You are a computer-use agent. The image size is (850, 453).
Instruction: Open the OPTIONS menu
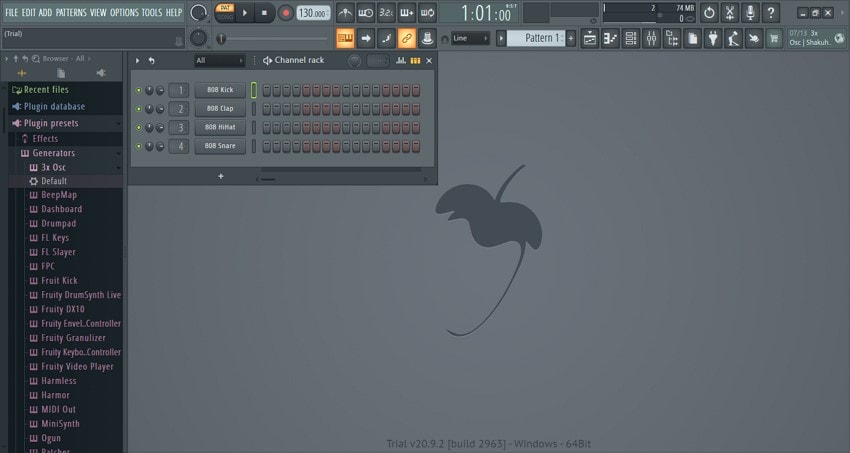[124, 12]
